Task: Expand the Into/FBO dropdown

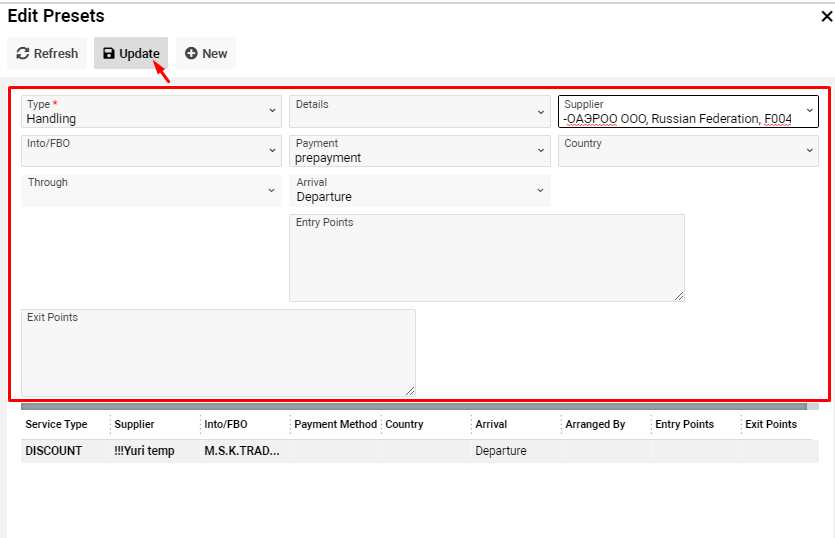Action: click(x=151, y=151)
